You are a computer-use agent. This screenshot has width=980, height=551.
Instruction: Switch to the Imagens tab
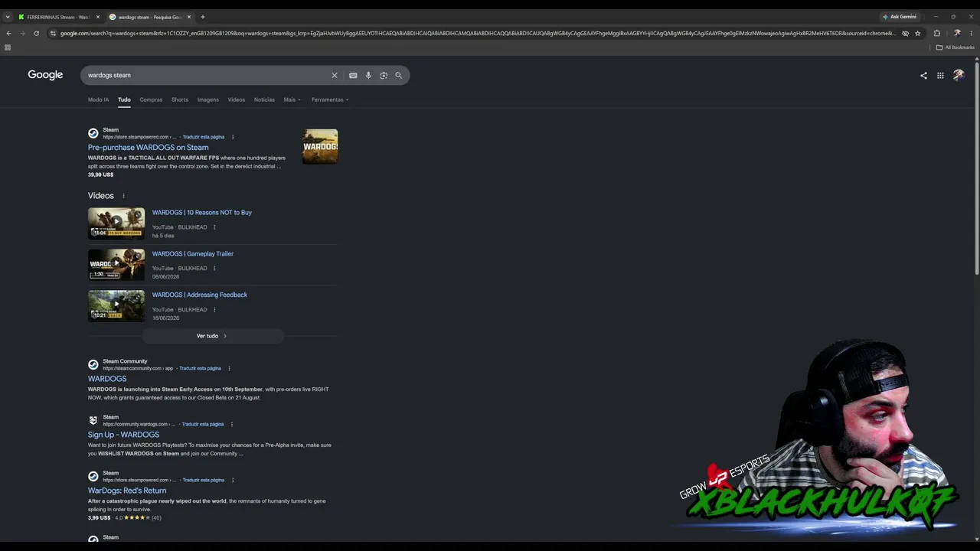208,99
